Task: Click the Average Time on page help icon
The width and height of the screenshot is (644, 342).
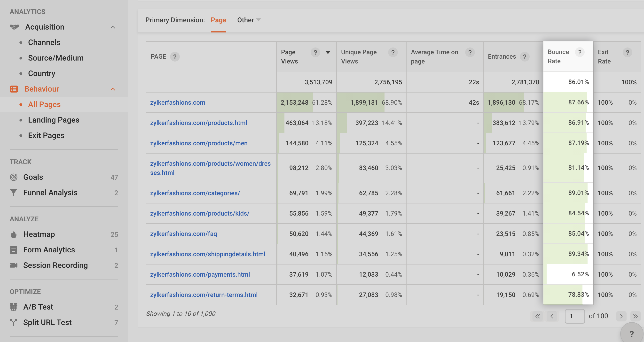Action: [470, 52]
